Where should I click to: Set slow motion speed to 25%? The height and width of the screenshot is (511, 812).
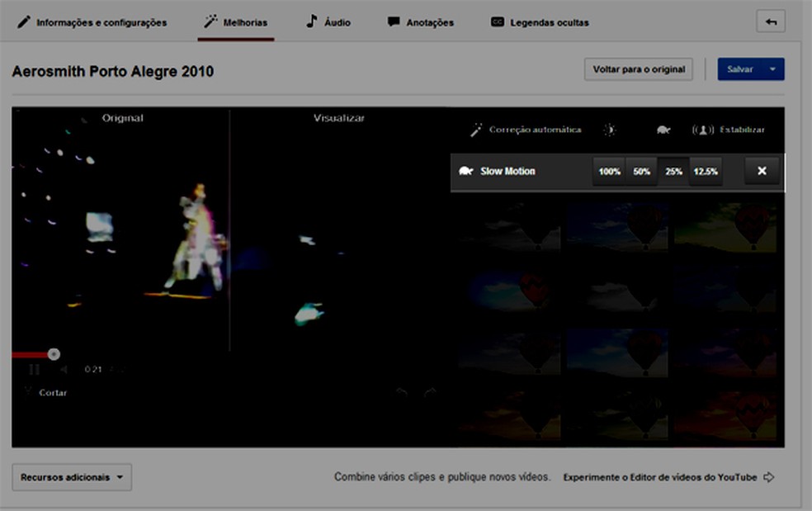pos(673,172)
